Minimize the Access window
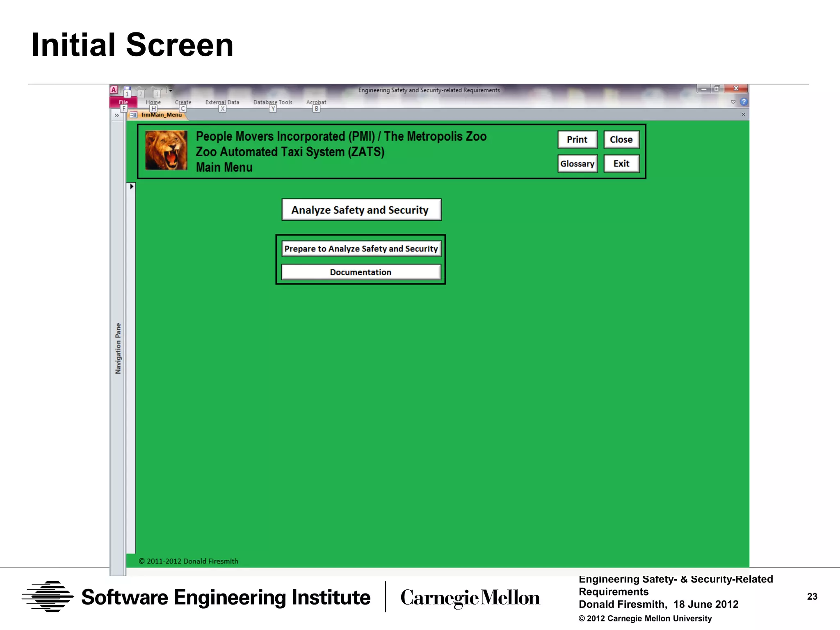The height and width of the screenshot is (630, 840). [x=704, y=89]
